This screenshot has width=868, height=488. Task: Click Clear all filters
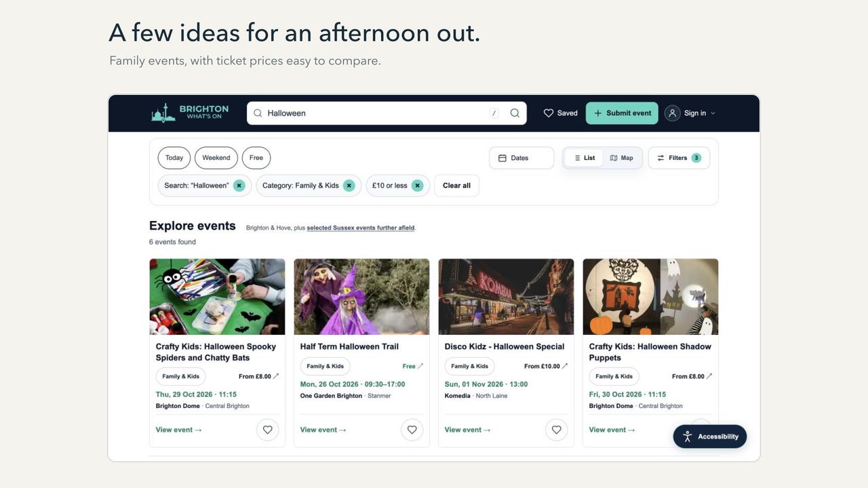pyautogui.click(x=456, y=186)
